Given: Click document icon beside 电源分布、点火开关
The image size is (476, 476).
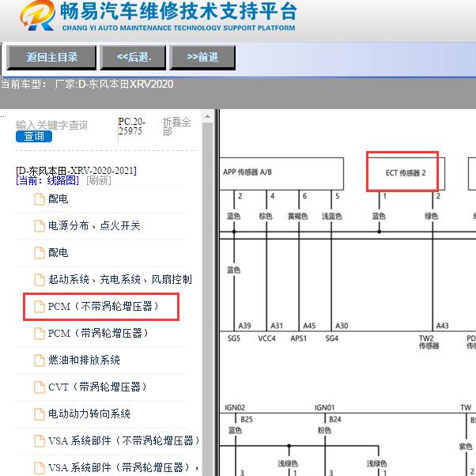Looking at the screenshot, I should point(40,226).
